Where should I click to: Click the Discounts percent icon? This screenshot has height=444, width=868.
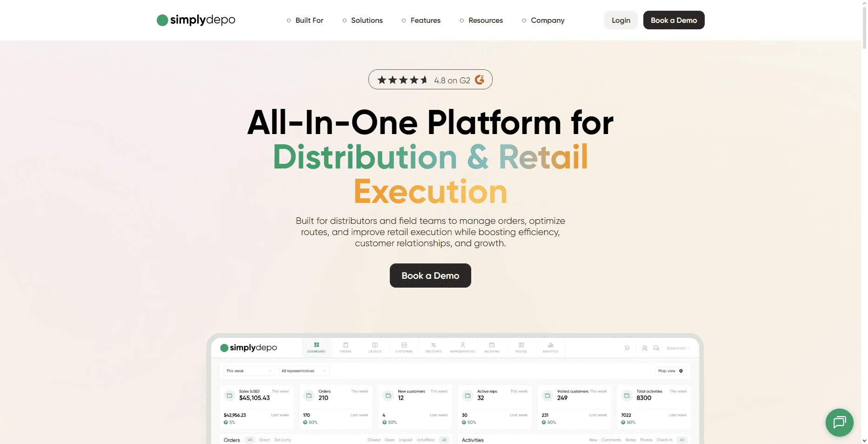tap(433, 348)
